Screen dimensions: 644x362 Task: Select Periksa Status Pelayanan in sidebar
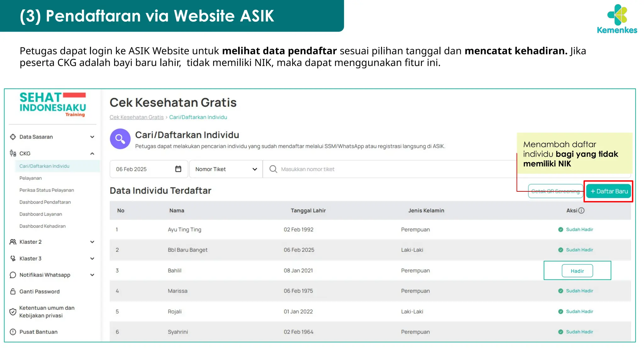tap(47, 190)
